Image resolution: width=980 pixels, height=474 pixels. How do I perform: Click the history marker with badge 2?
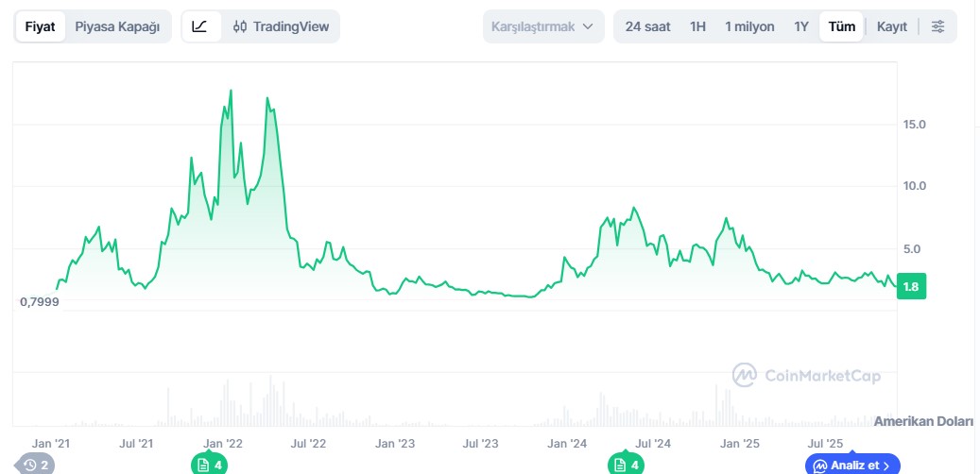point(36,465)
